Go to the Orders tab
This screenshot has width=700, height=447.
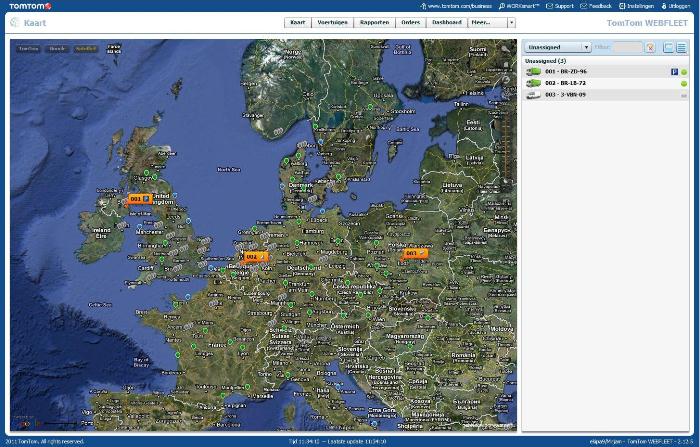point(411,22)
